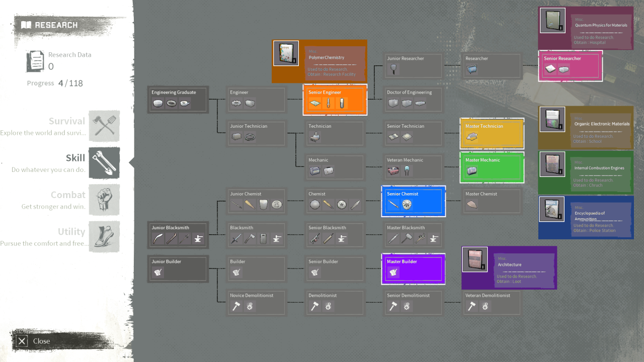Screen dimensions: 644x362
Task: Switch to the Survival tab
Action: pos(66,121)
